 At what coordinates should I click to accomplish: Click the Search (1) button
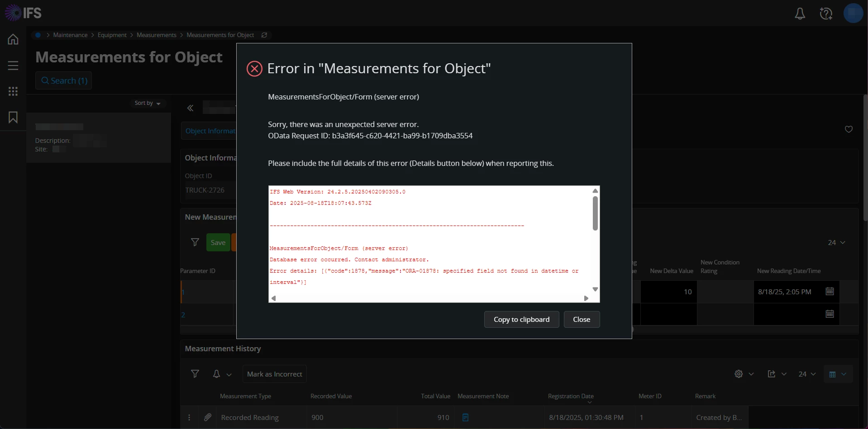[64, 80]
